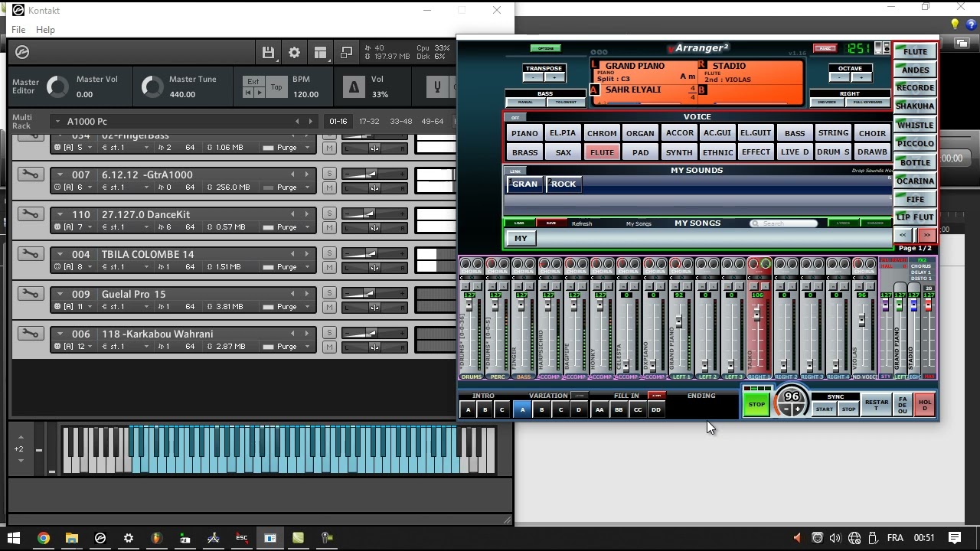The image size is (980, 551).
Task: Click the Kontakt logo icon
Action: 22,52
